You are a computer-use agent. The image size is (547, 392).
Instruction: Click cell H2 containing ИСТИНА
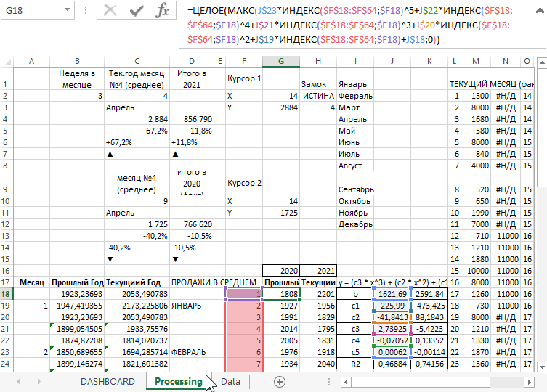pyautogui.click(x=317, y=96)
